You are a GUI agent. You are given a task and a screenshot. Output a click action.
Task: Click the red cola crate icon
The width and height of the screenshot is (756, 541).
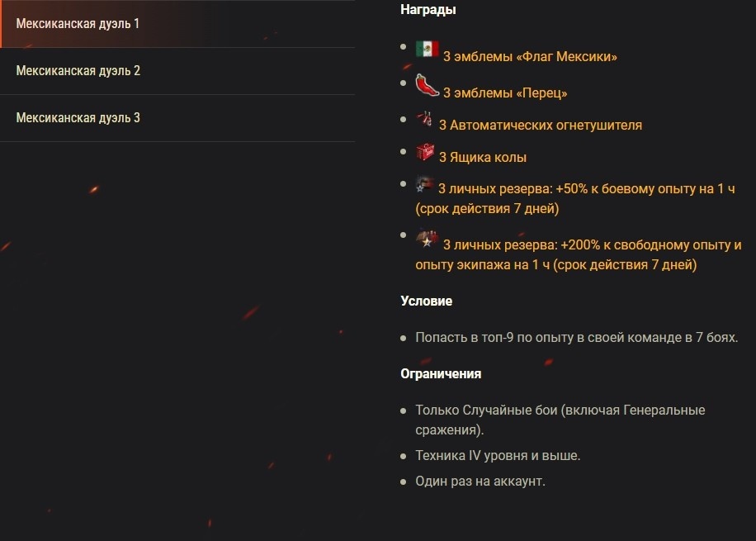[425, 151]
